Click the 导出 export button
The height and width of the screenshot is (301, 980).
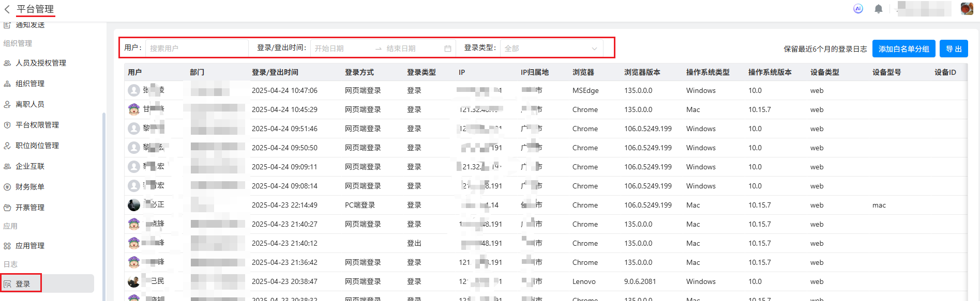(x=953, y=49)
